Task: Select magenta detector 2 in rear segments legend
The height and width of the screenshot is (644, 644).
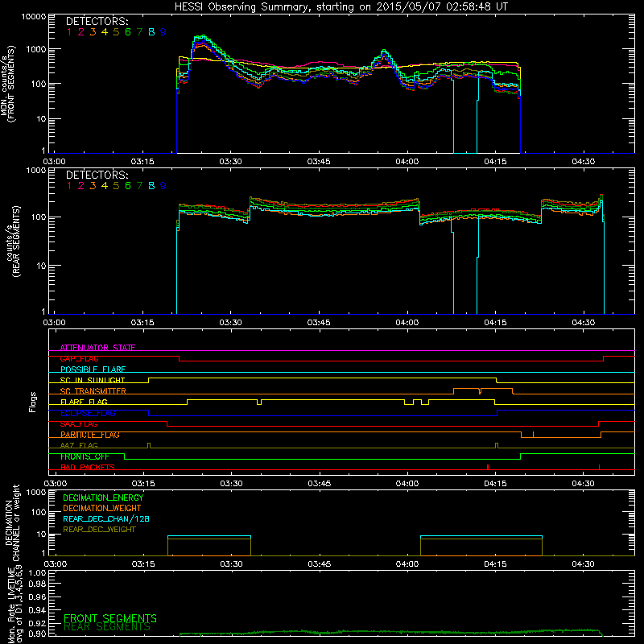Action: click(81, 186)
